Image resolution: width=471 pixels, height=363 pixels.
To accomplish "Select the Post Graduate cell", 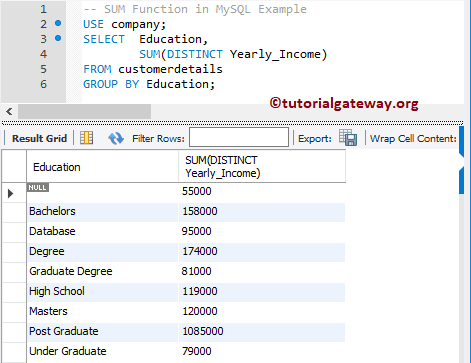I will 102,332.
